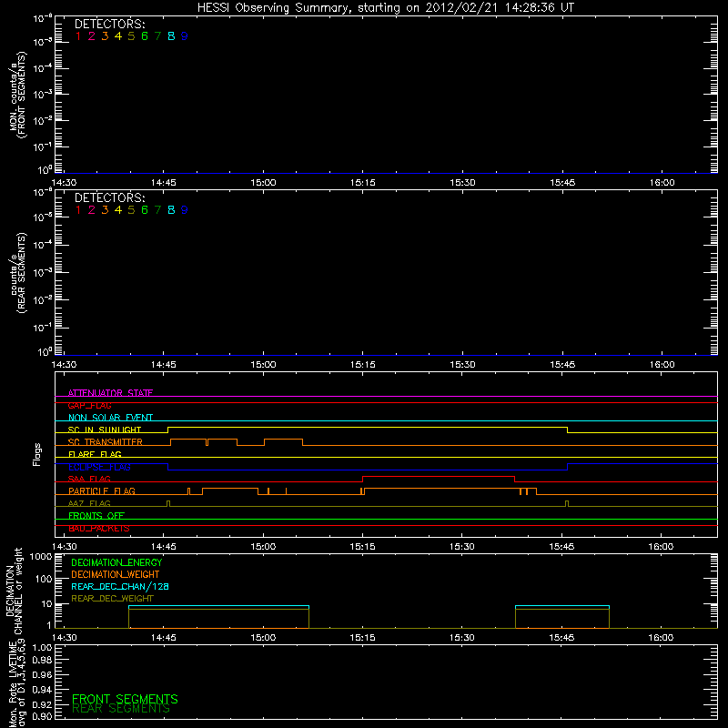Click detector 7 in rear segments legend
Image resolution: width=728 pixels, height=728 pixels.
pos(157,210)
